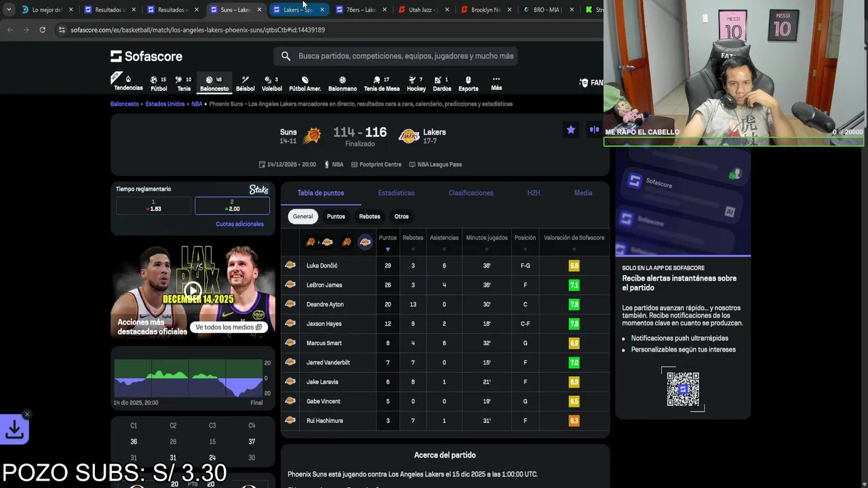Click the compare icon next to the star

594,129
